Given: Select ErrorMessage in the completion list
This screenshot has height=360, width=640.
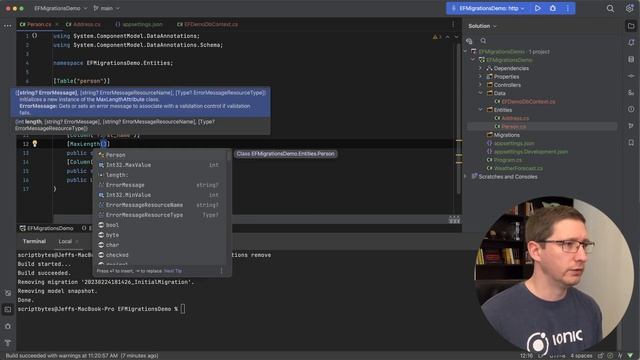Looking at the screenshot, I should (160, 185).
